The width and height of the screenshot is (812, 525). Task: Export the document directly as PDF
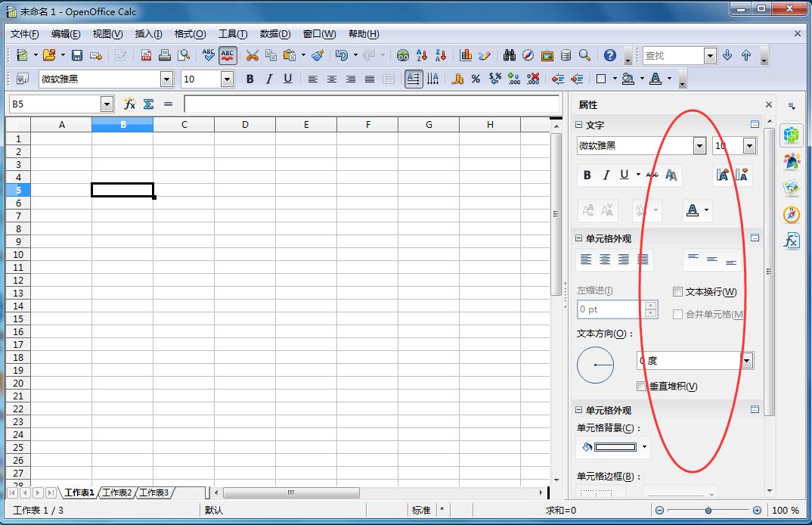tap(145, 54)
